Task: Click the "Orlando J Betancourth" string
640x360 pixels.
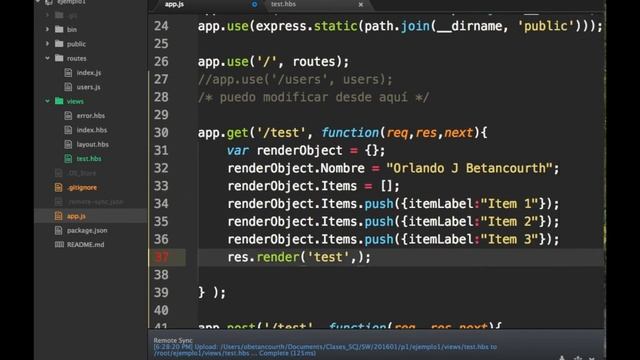Action: click(x=469, y=168)
